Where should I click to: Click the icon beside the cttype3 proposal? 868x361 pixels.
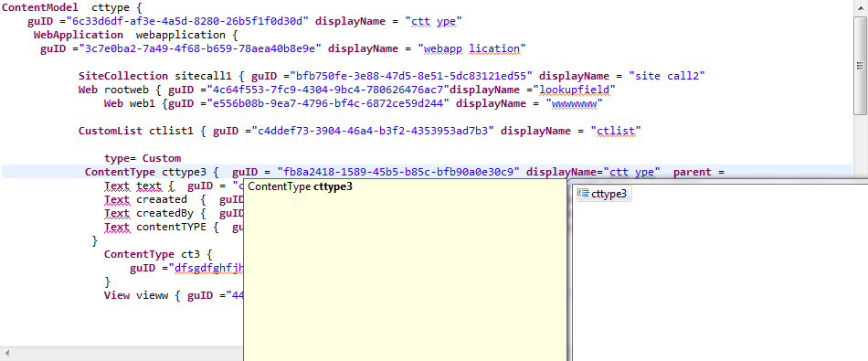pos(584,194)
